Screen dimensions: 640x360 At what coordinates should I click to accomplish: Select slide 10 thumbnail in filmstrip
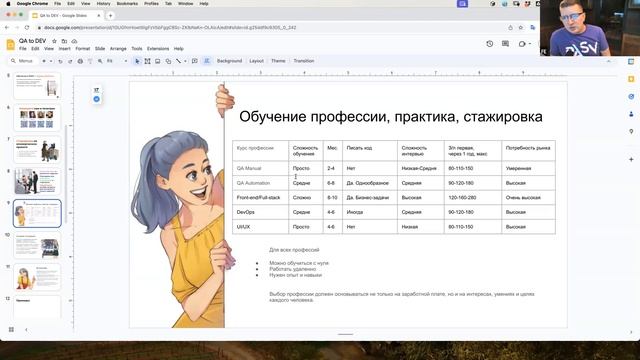[x=37, y=246]
